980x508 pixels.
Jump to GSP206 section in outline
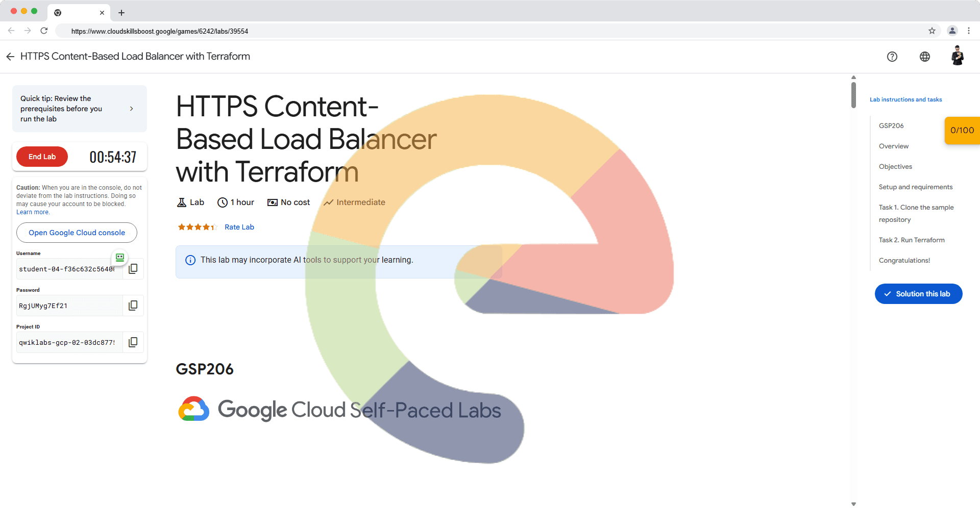click(891, 125)
